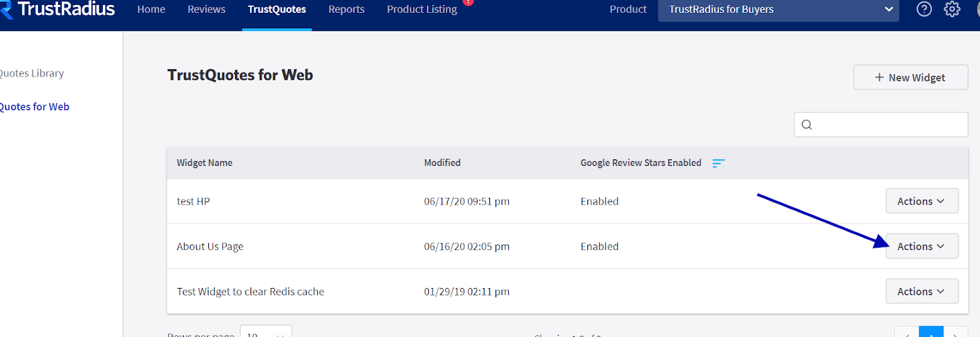Click the 'TrustQuotes for Web' heading
980x337 pixels.
(240, 75)
